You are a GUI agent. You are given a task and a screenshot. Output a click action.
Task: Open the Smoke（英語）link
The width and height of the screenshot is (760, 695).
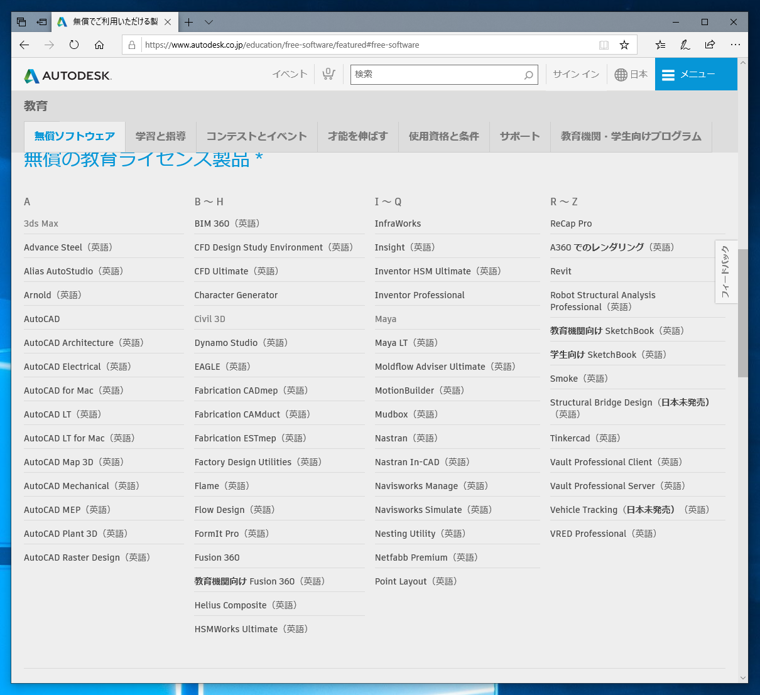coord(579,379)
